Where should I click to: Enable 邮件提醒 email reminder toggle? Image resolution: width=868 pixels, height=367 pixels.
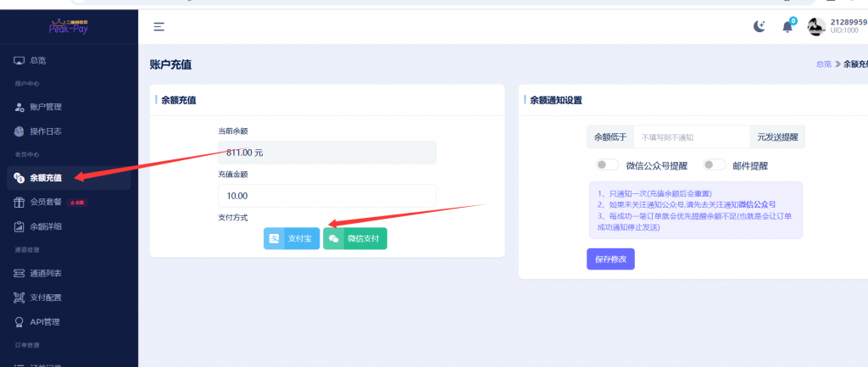coord(714,165)
